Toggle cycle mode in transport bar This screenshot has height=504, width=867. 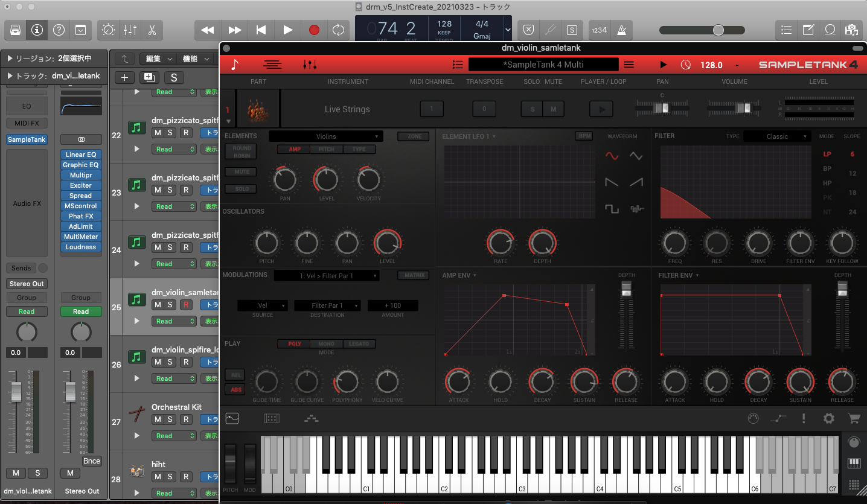click(x=338, y=30)
